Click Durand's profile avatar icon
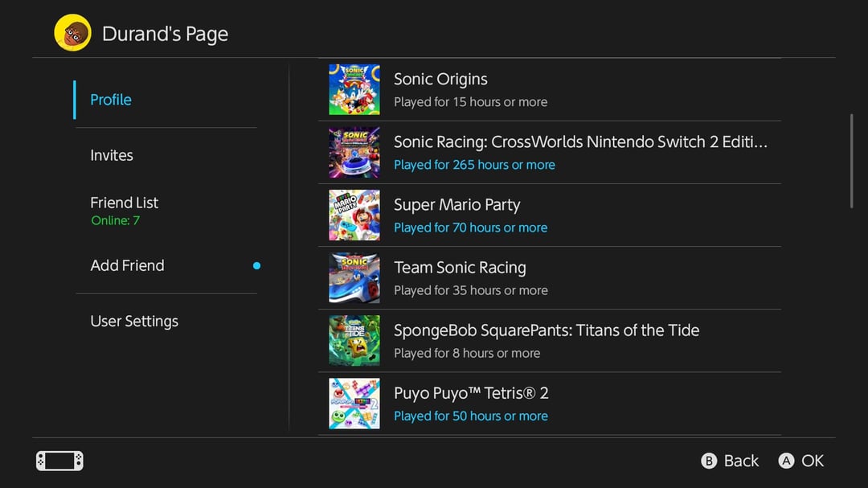This screenshot has height=488, width=868. [72, 34]
